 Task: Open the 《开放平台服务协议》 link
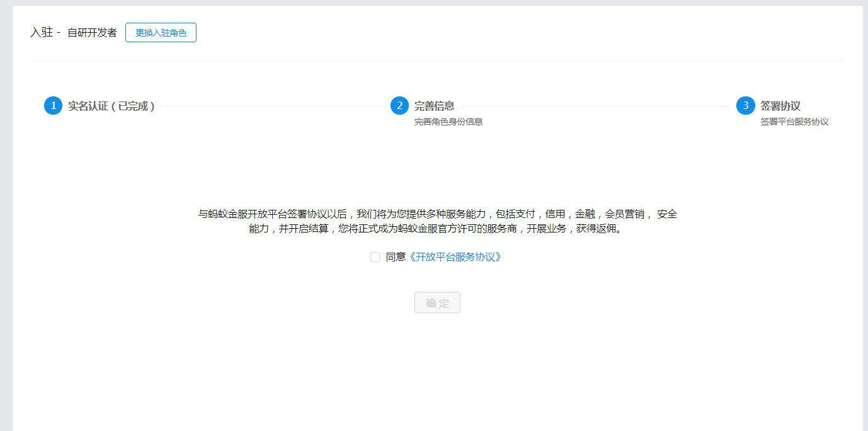[455, 257]
